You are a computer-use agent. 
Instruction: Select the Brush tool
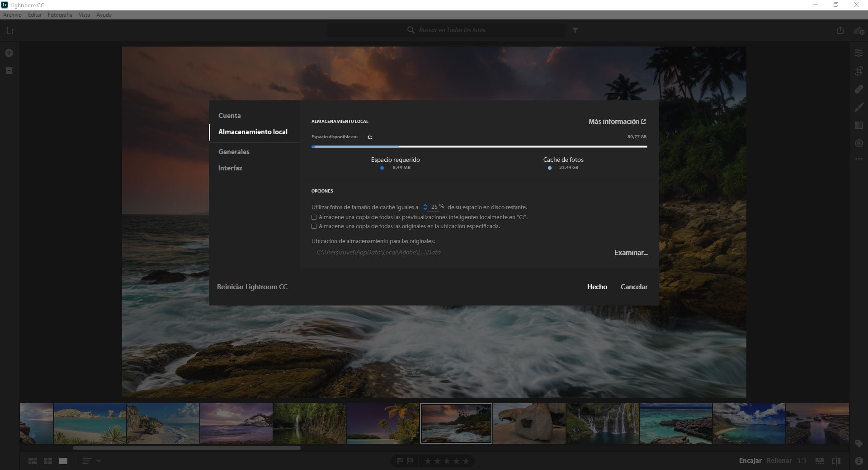click(x=859, y=107)
